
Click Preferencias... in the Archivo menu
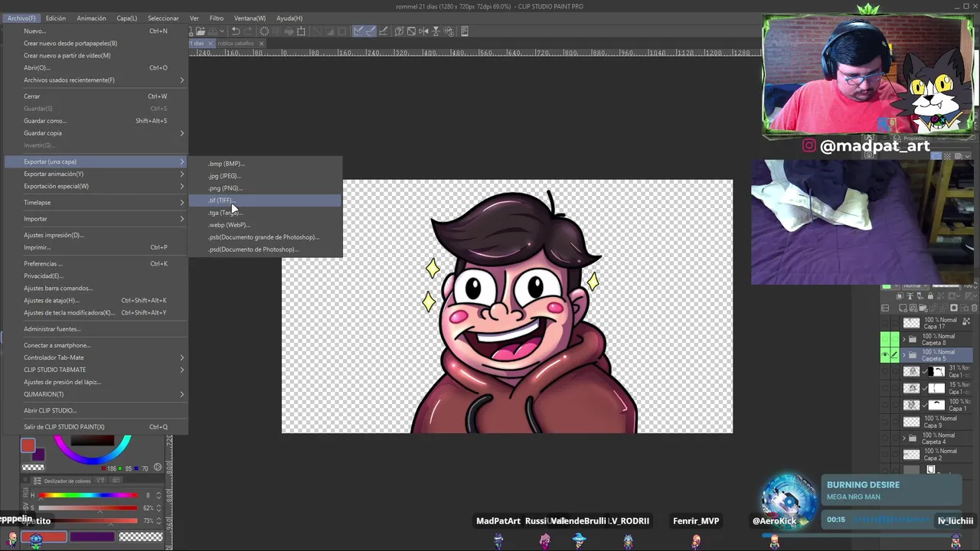[x=96, y=263]
